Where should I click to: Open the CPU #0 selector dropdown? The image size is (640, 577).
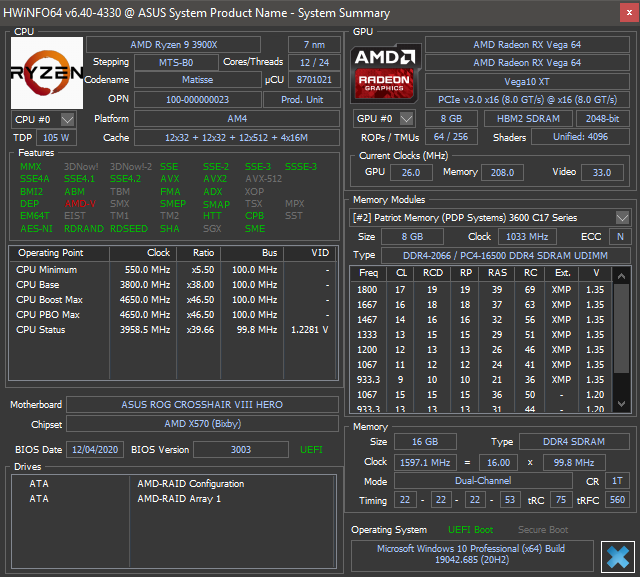[x=43, y=120]
